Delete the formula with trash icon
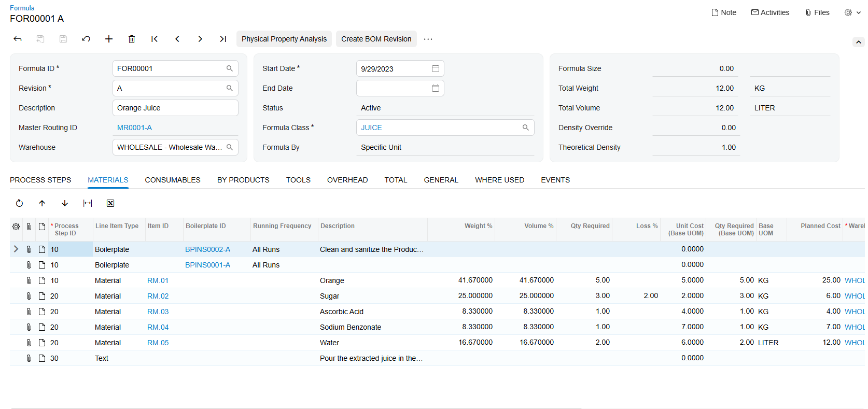The image size is (868, 409). click(132, 39)
